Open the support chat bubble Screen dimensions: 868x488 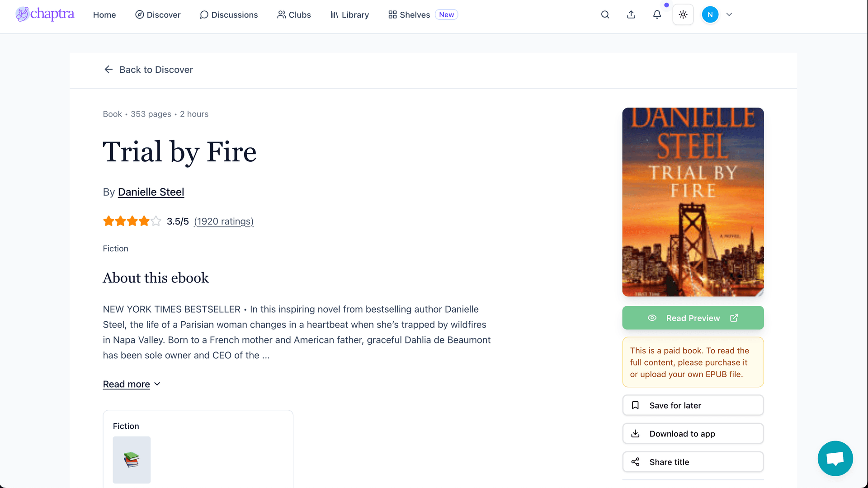point(835,458)
